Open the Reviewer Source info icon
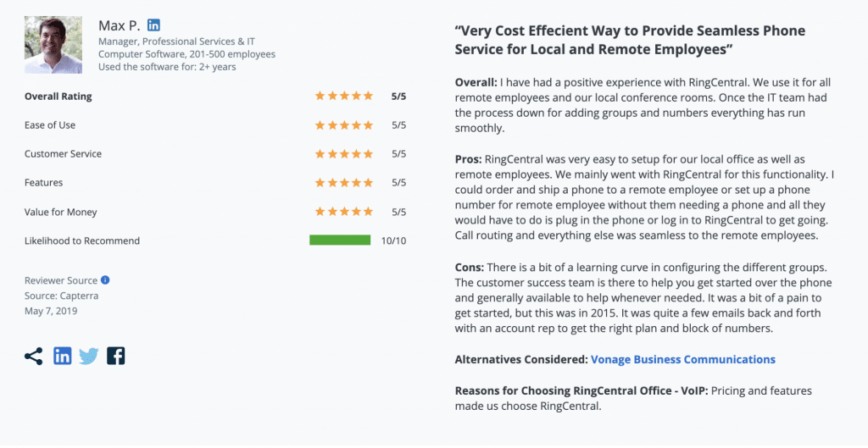The width and height of the screenshot is (868, 448). (x=105, y=280)
